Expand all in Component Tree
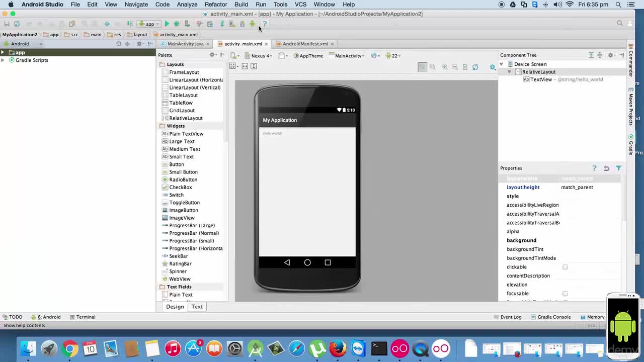 [x=592, y=55]
